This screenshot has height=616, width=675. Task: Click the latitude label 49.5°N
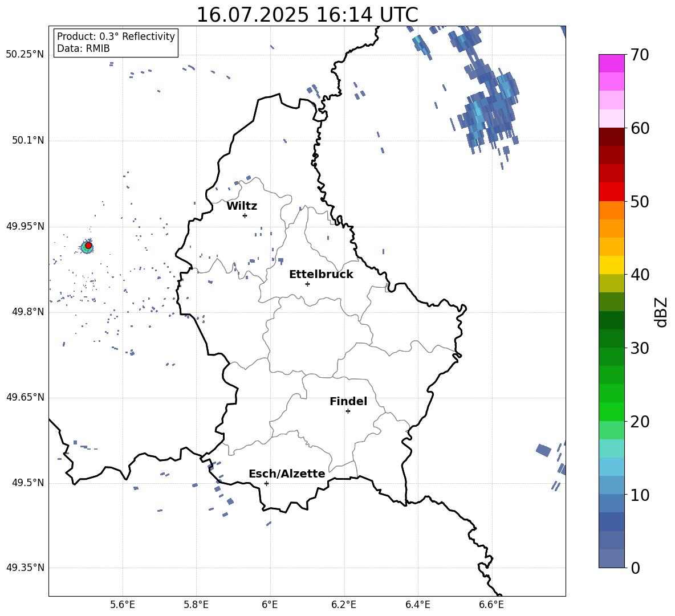(28, 483)
